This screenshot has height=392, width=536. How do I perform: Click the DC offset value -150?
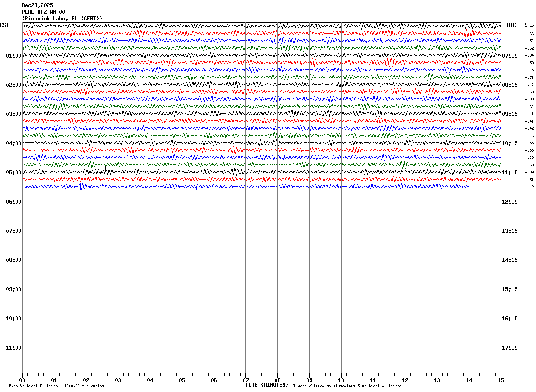529,41
